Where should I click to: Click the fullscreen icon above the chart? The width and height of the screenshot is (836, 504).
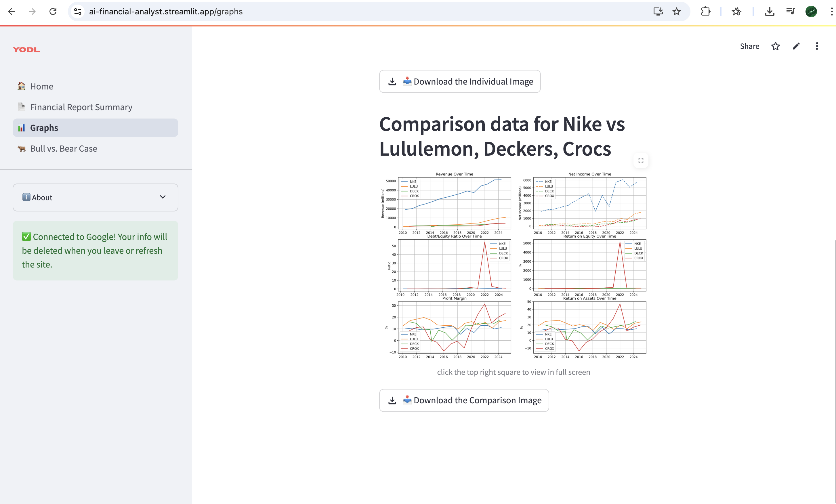(x=641, y=160)
